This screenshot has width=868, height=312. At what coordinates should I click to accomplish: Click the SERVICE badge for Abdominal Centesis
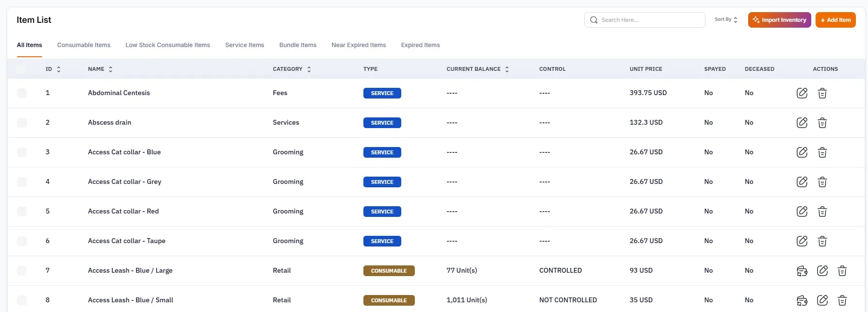[x=382, y=93]
